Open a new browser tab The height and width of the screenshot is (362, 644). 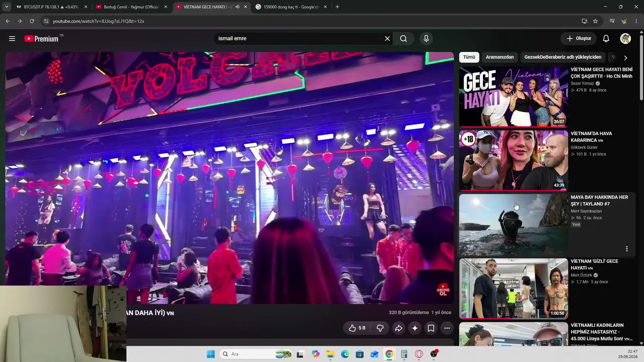tap(337, 7)
